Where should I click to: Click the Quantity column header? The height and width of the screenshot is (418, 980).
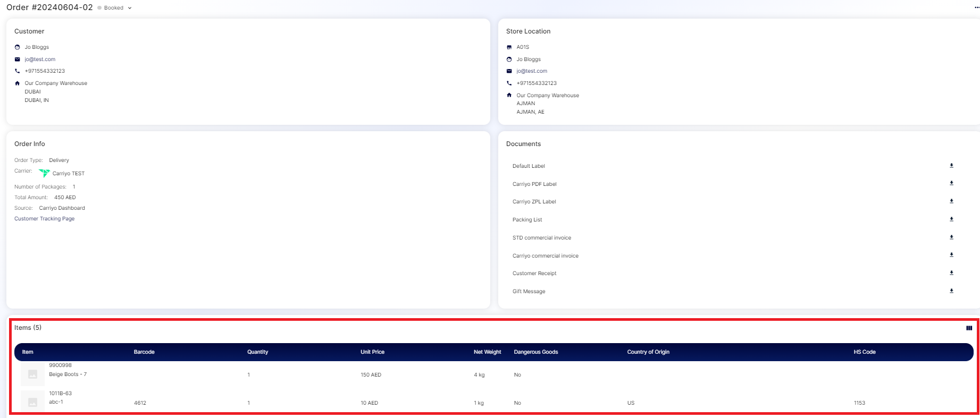pos(257,352)
